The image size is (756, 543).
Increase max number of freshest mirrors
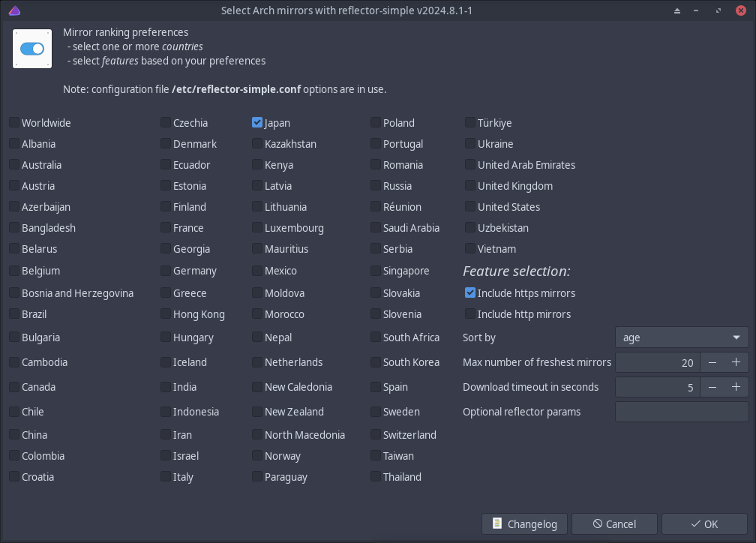point(736,363)
